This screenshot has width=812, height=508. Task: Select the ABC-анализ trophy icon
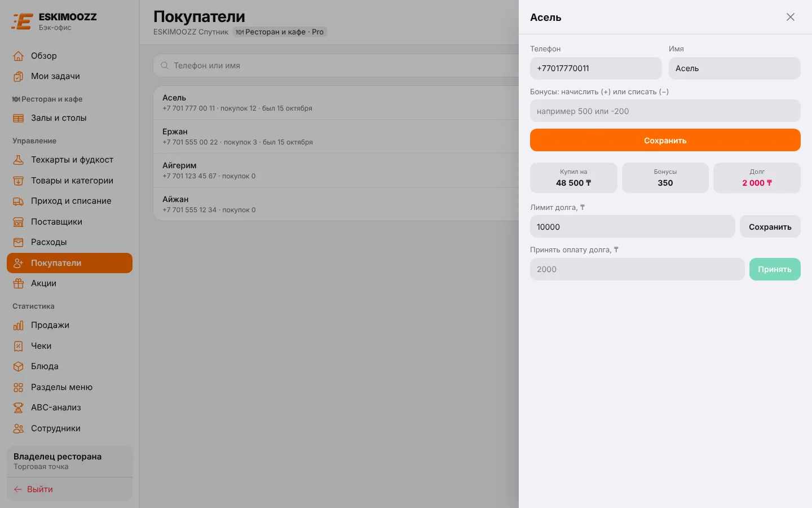pos(19,408)
